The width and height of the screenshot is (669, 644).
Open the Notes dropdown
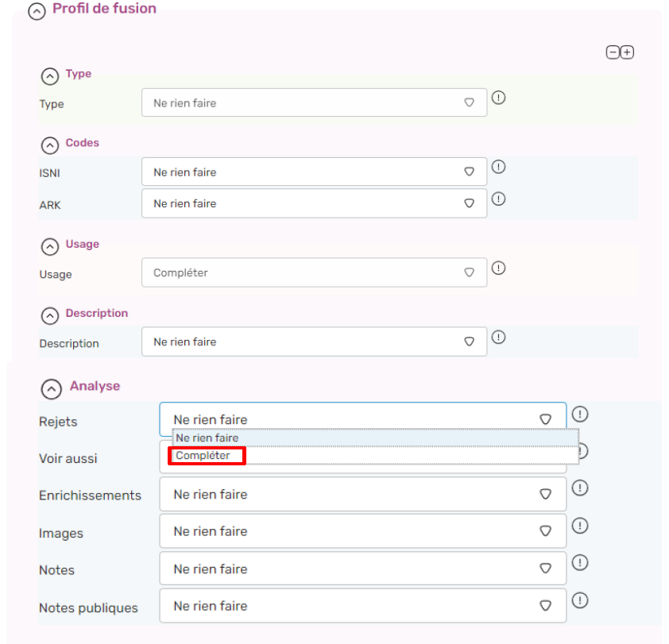362,569
